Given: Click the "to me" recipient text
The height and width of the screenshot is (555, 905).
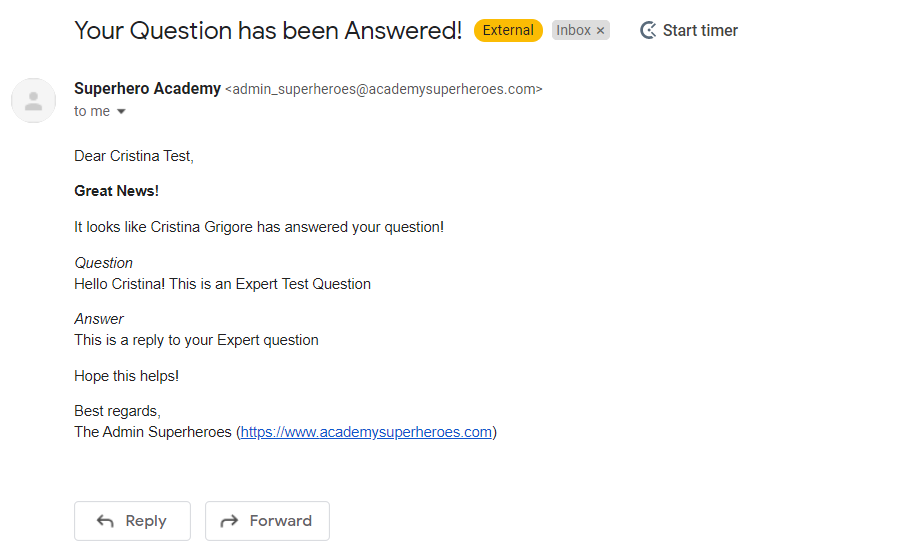Looking at the screenshot, I should tap(92, 112).
